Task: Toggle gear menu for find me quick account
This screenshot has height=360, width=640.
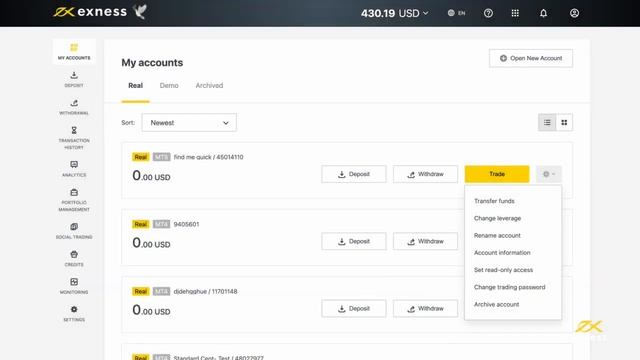Action: click(x=549, y=174)
